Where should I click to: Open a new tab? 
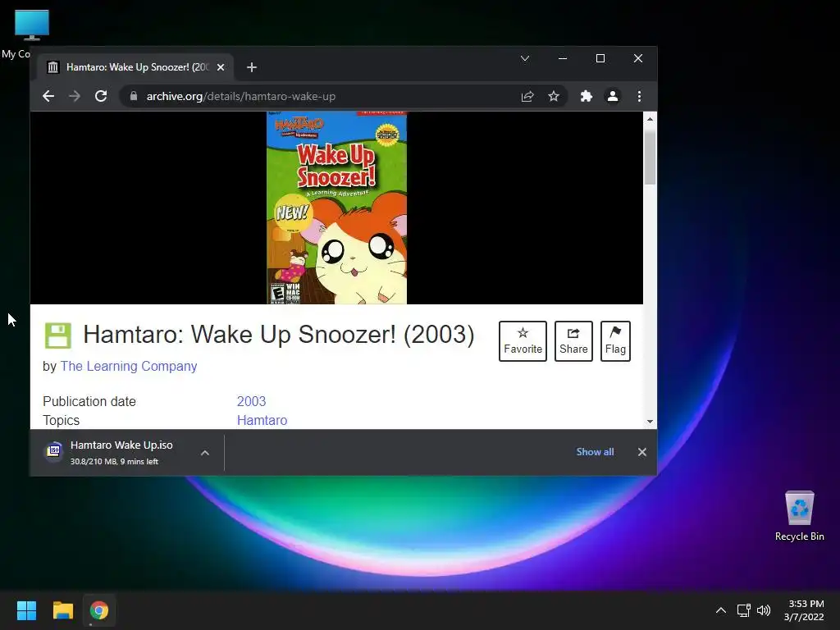[251, 67]
